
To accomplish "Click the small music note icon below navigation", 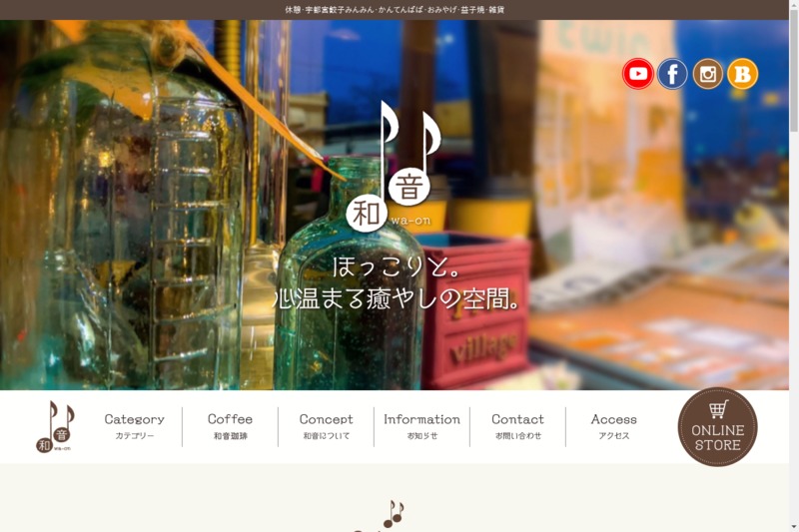I will click(x=394, y=514).
